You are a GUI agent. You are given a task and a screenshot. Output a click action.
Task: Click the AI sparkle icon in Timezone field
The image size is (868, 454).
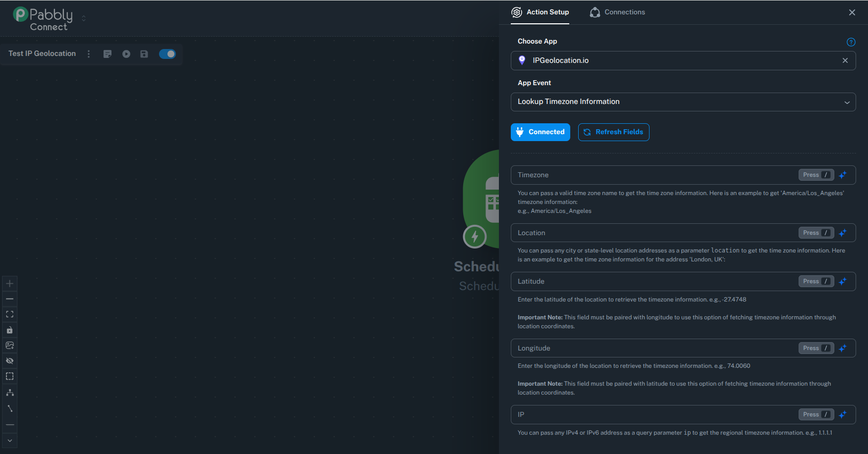(x=843, y=175)
